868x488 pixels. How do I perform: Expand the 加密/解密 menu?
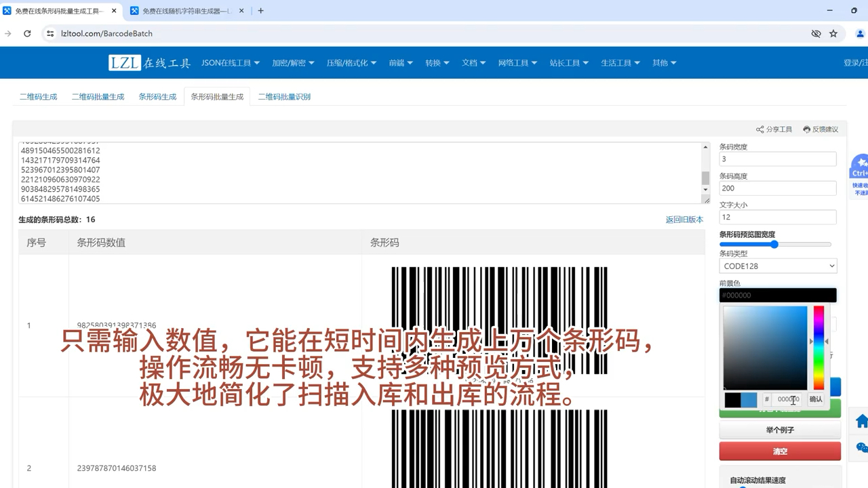293,62
